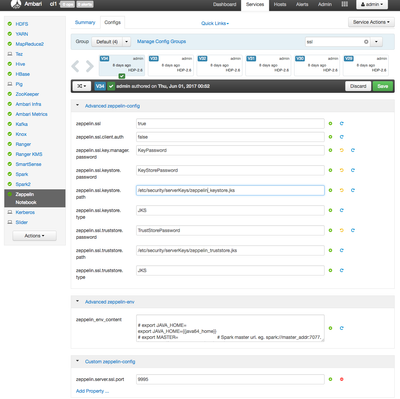Click the green check under the V34 version box

coord(122,76)
